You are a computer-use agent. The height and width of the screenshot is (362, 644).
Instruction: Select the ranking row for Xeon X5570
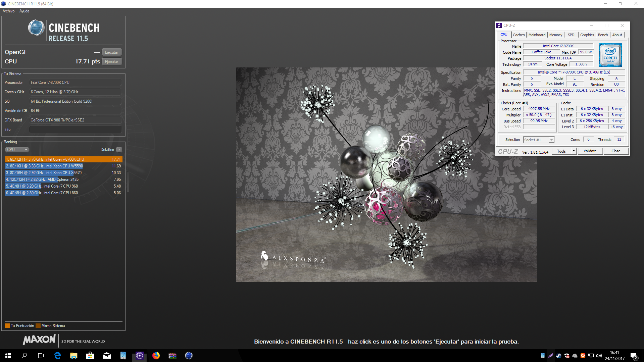coord(63,173)
